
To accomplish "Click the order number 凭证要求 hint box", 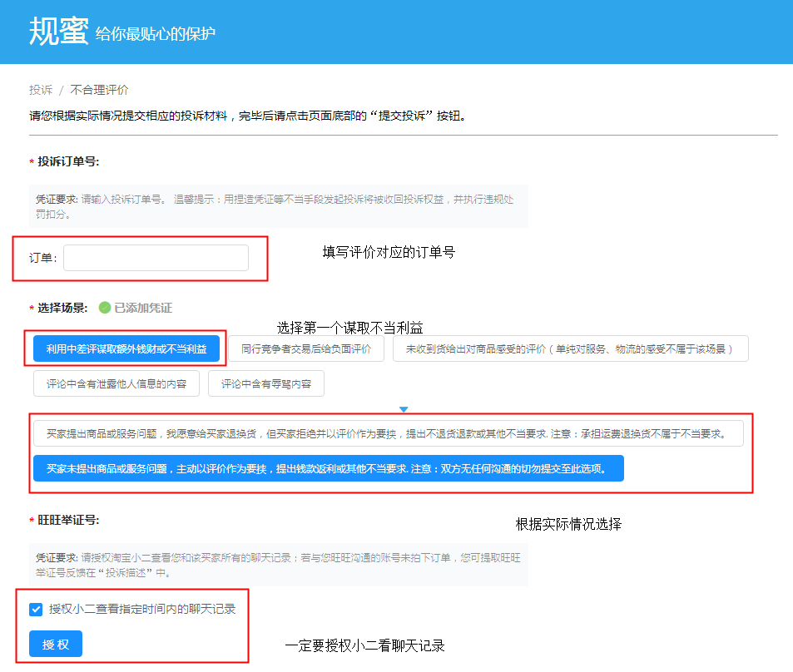I will tap(278, 206).
